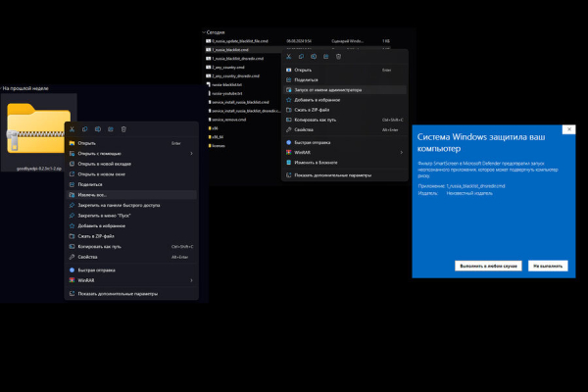Image resolution: width=588 pixels, height=392 pixels.
Task: Select file russia-blacklist.txt
Action: point(224,85)
